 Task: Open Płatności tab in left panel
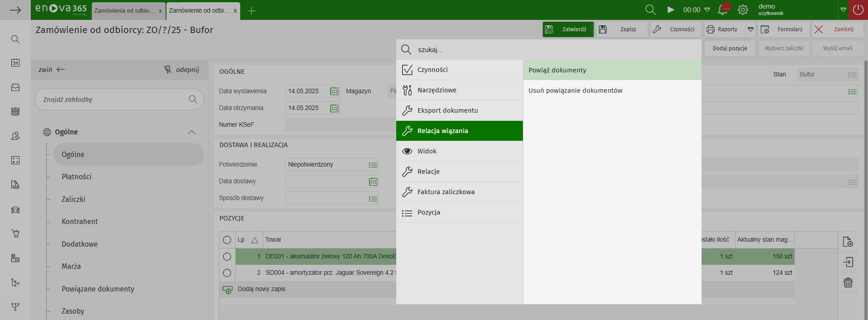76,177
